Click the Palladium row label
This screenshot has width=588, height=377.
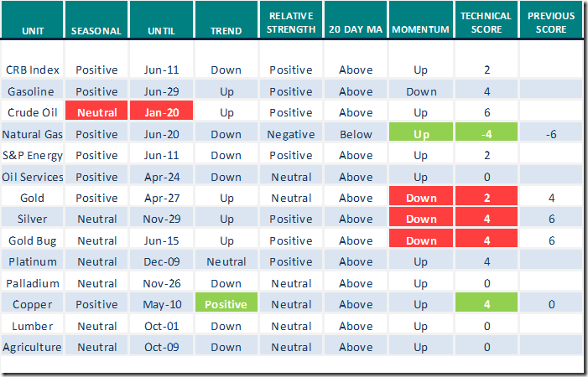(32, 283)
